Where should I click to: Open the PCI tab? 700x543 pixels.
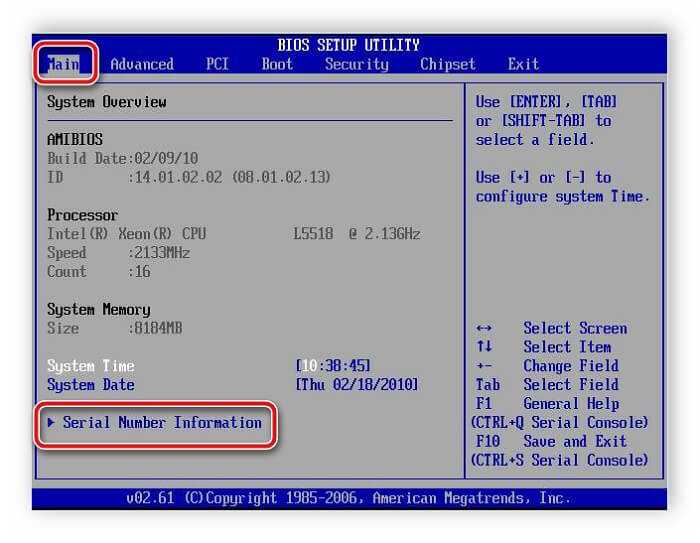pos(217,64)
